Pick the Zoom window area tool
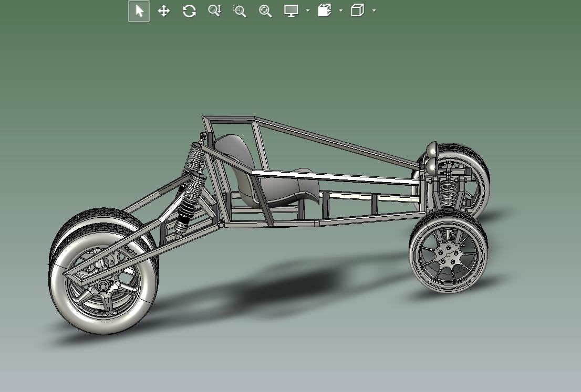 240,11
